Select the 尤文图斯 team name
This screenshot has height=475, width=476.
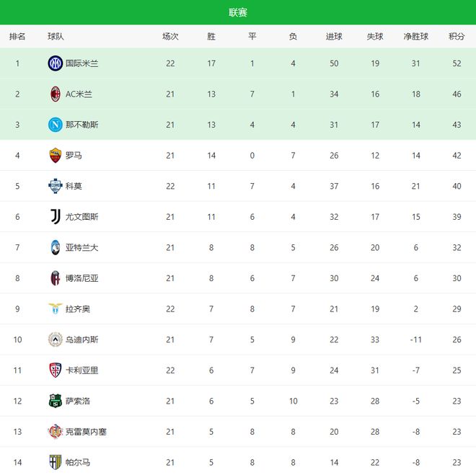(x=82, y=216)
